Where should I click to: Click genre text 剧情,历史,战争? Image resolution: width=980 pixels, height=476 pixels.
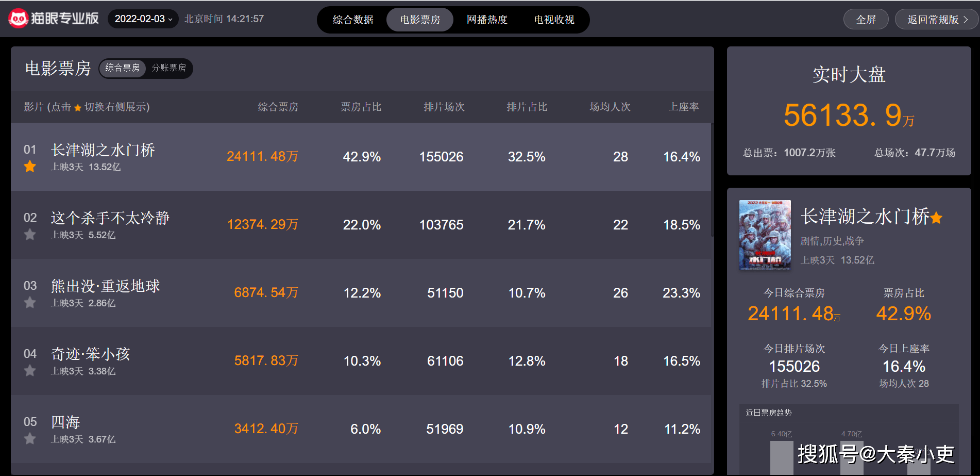[832, 241]
